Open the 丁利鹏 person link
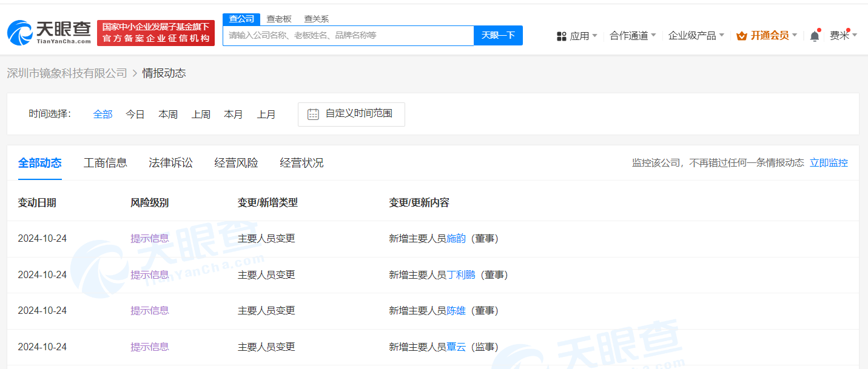Image resolution: width=868 pixels, height=369 pixels. point(461,274)
